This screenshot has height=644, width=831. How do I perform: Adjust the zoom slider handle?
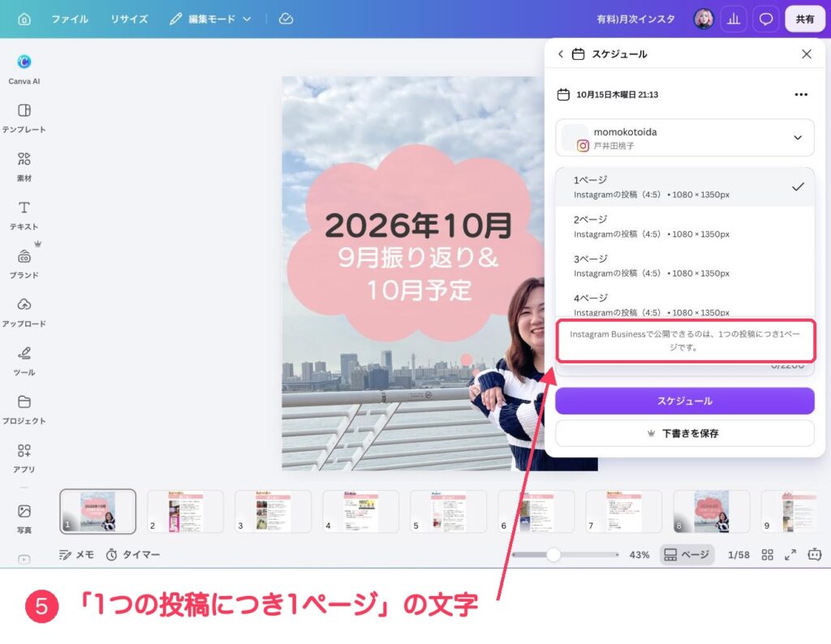coord(553,555)
